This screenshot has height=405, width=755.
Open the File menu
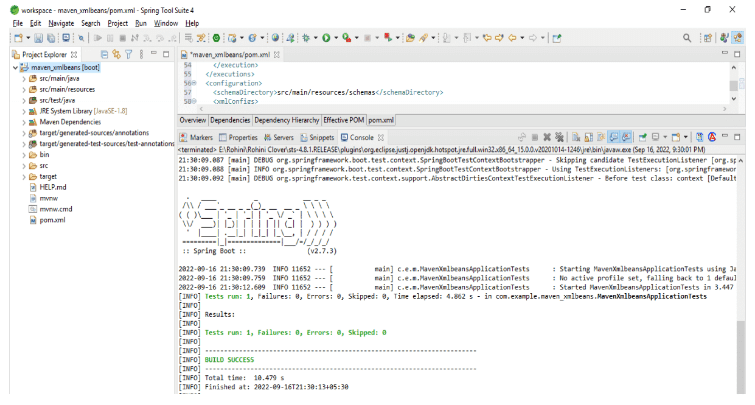[18, 23]
